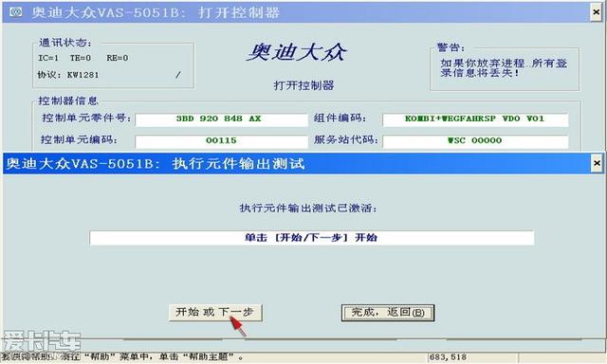
Task: Click the IC=1 status value
Action: [x=48, y=58]
